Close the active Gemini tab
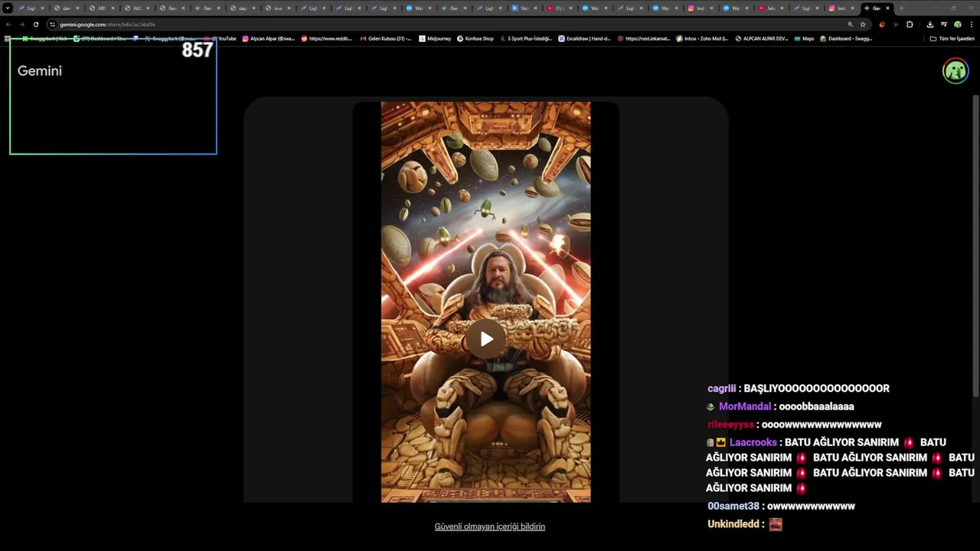The image size is (980, 551). pyautogui.click(x=887, y=8)
